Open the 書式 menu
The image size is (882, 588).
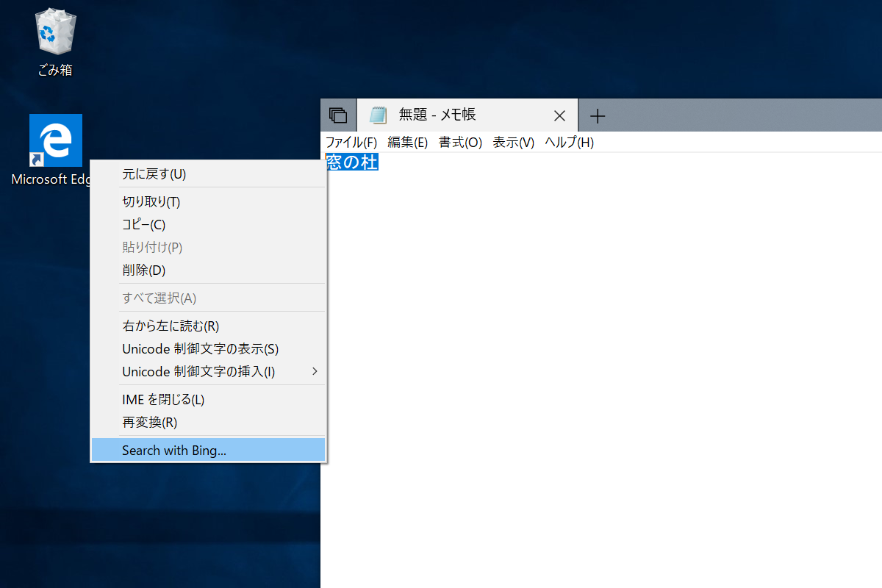pos(460,142)
